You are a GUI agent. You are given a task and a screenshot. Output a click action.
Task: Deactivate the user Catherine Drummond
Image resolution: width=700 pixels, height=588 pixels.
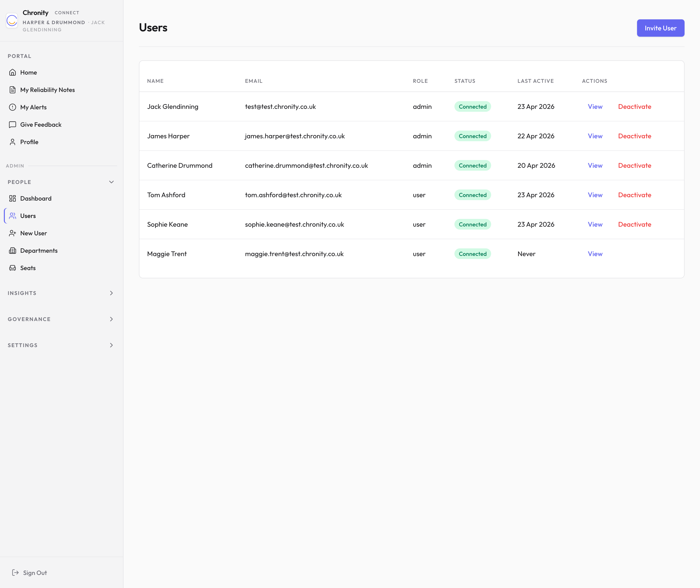[x=634, y=165]
